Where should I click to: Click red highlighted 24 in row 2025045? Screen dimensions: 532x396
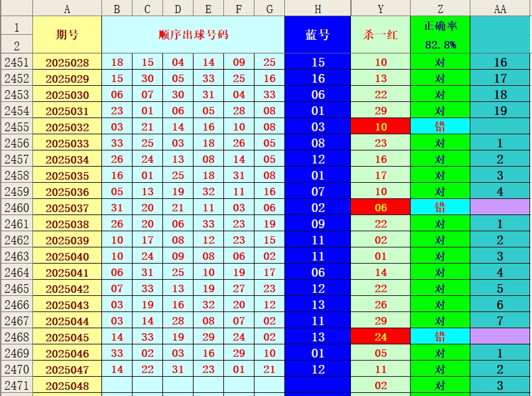(x=381, y=337)
